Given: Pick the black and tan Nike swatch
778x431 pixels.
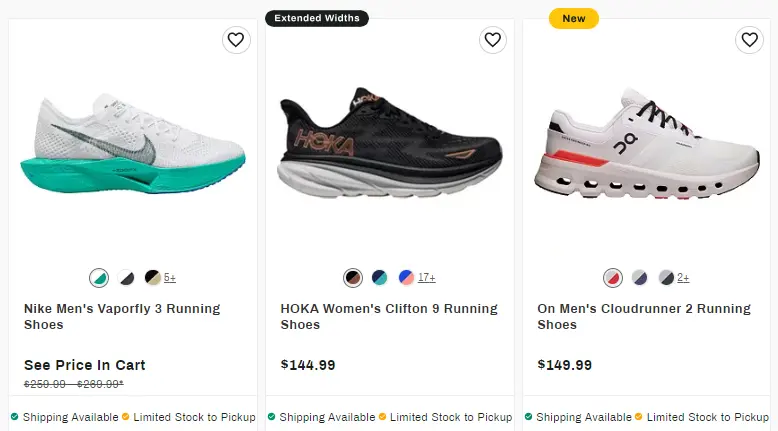Looking at the screenshot, I should pyautogui.click(x=152, y=278).
